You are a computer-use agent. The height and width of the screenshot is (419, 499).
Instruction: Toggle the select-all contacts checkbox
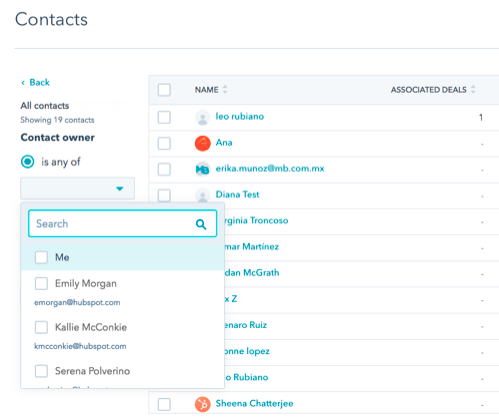pos(164,90)
